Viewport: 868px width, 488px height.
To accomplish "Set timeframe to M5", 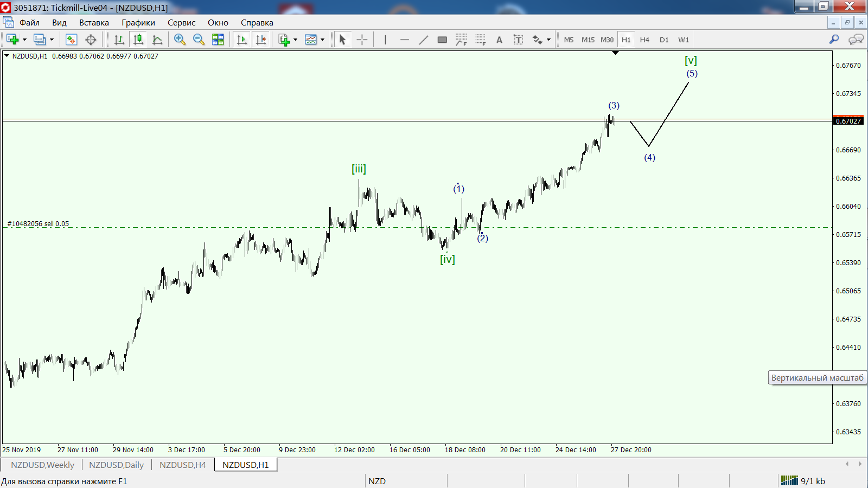I will [x=569, y=40].
